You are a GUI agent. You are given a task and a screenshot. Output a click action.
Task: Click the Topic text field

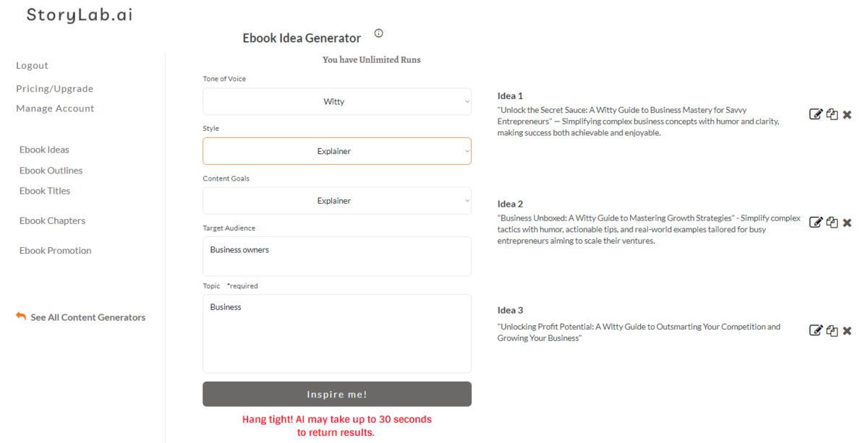point(336,332)
